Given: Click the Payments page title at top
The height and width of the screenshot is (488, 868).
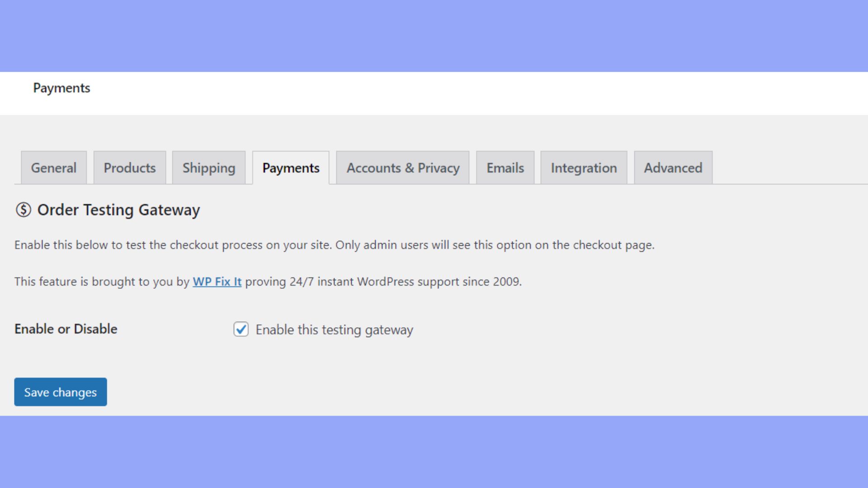Looking at the screenshot, I should 61,88.
